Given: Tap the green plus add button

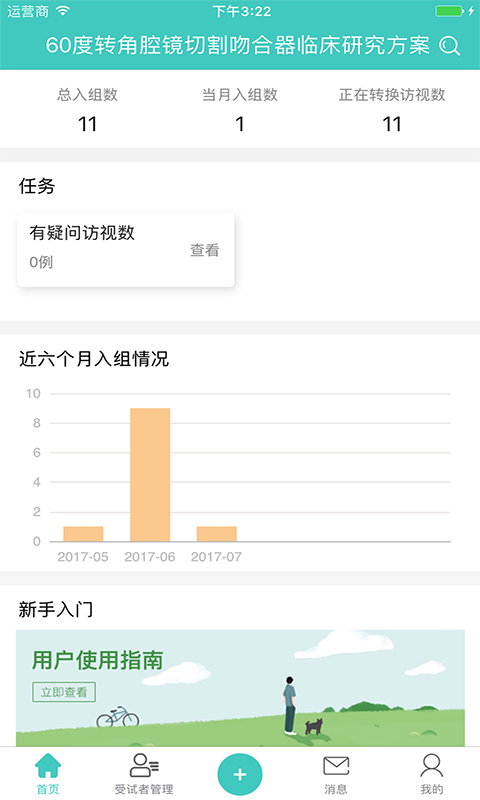Looking at the screenshot, I should point(240,774).
